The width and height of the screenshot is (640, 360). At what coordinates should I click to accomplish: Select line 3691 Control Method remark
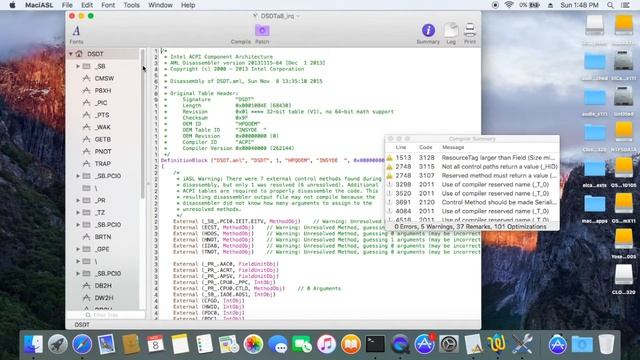472,202
